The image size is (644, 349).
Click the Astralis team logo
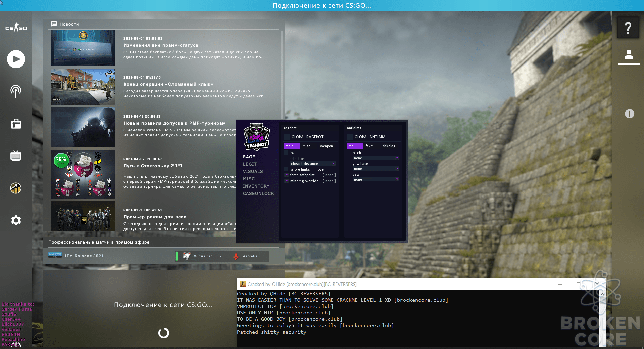(236, 256)
